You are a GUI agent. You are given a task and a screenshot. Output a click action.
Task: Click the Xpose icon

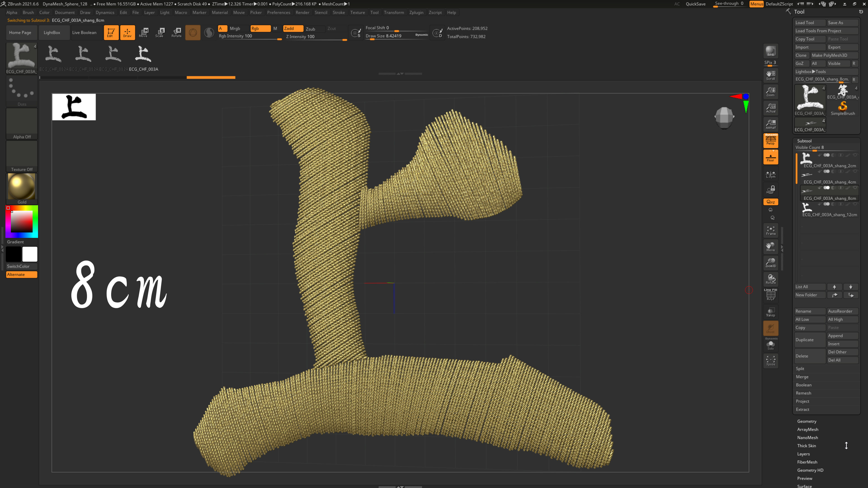[770, 361]
